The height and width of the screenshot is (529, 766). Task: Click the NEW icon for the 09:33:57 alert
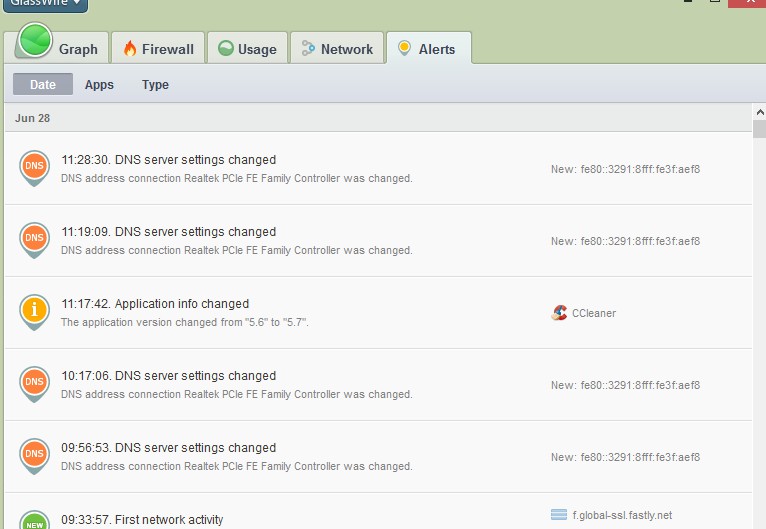coord(34,520)
